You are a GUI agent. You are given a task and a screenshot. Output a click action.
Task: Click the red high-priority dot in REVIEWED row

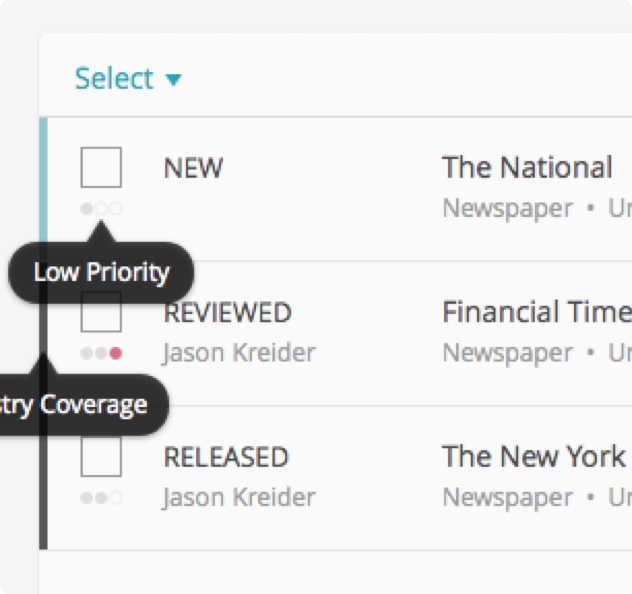(116, 353)
